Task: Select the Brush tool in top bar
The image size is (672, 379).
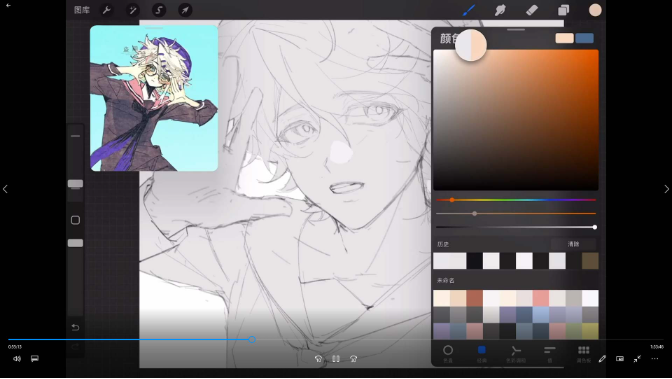Action: 469,10
